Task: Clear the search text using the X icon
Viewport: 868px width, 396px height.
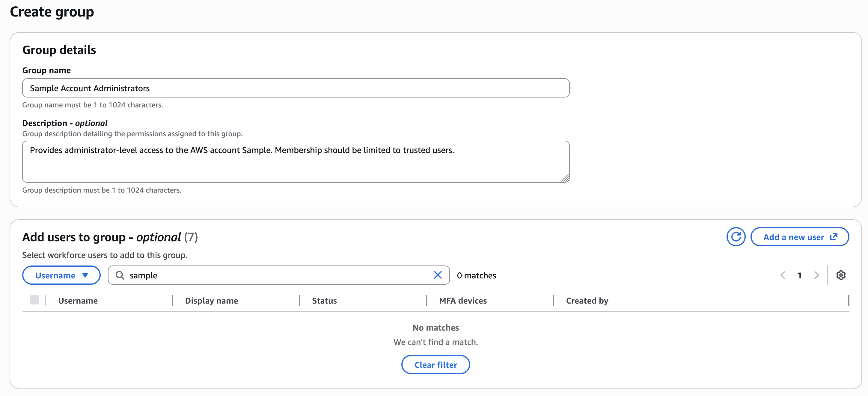Action: pyautogui.click(x=438, y=275)
